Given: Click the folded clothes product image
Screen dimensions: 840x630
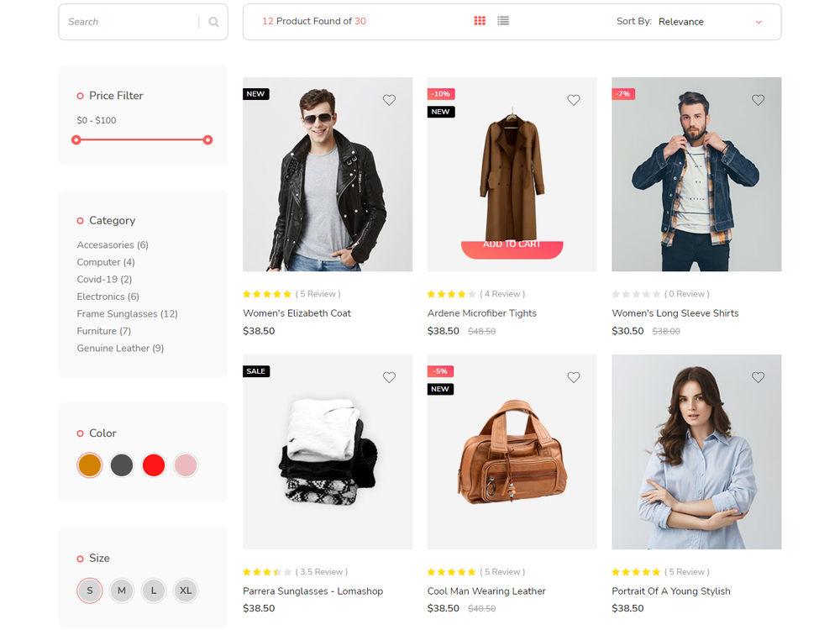Looking at the screenshot, I should tap(328, 452).
